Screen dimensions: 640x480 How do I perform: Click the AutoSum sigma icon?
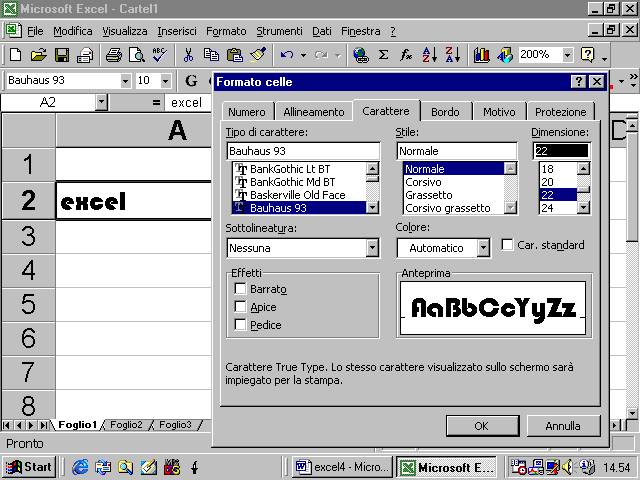[383, 55]
